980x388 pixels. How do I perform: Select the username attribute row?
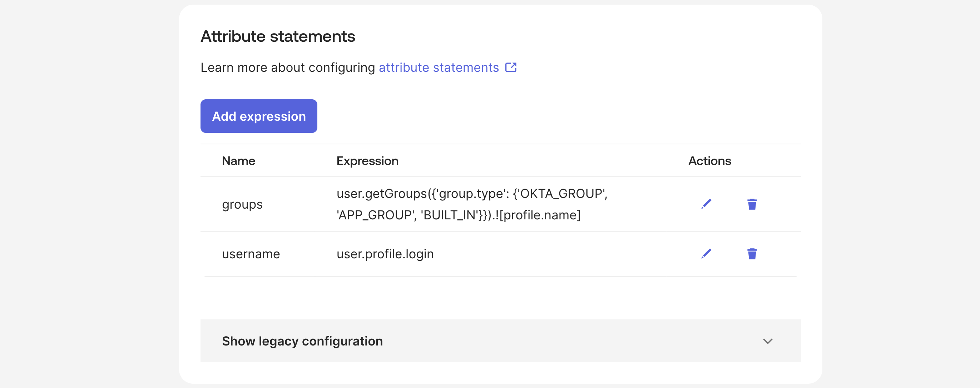[251, 254]
